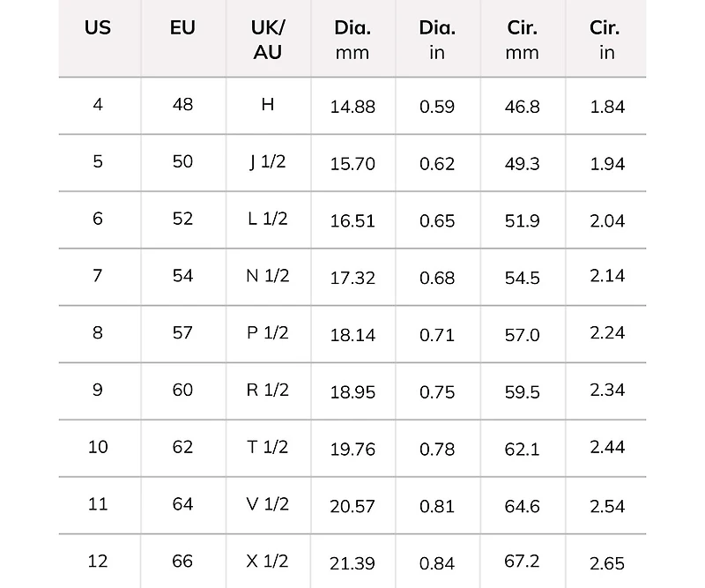Click the EU column header
This screenshot has height=588, width=705.
[182, 27]
